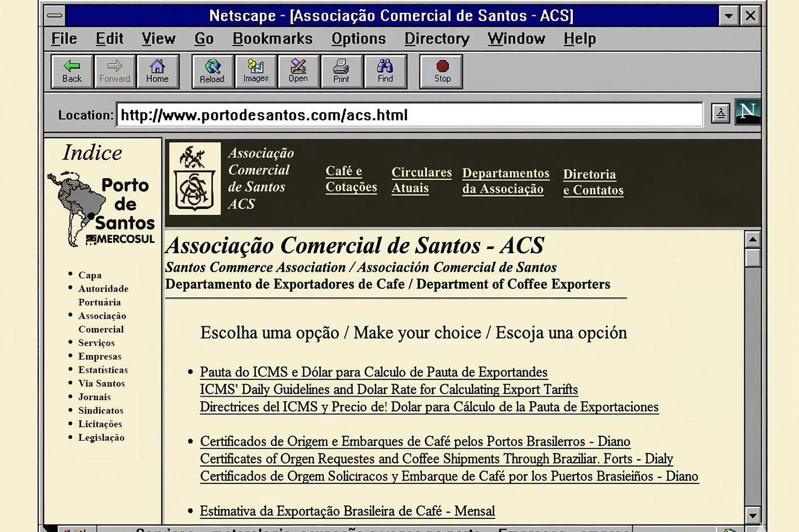Click the scroll down arrow on page
The width and height of the screenshot is (799, 532).
pos(752,515)
